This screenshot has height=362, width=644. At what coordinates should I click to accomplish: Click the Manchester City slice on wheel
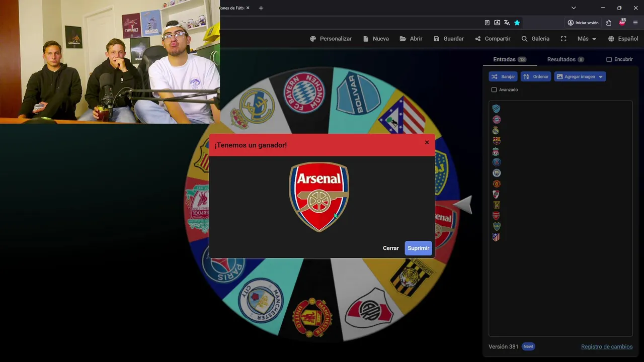tap(261, 300)
